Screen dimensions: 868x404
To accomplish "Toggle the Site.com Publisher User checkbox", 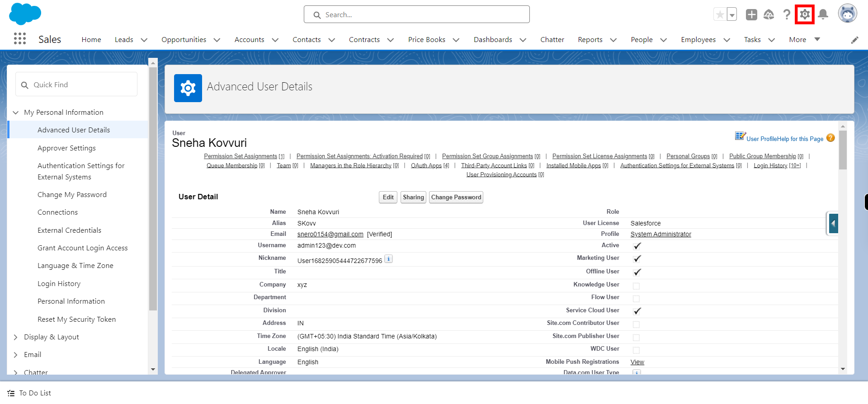I will (x=636, y=337).
